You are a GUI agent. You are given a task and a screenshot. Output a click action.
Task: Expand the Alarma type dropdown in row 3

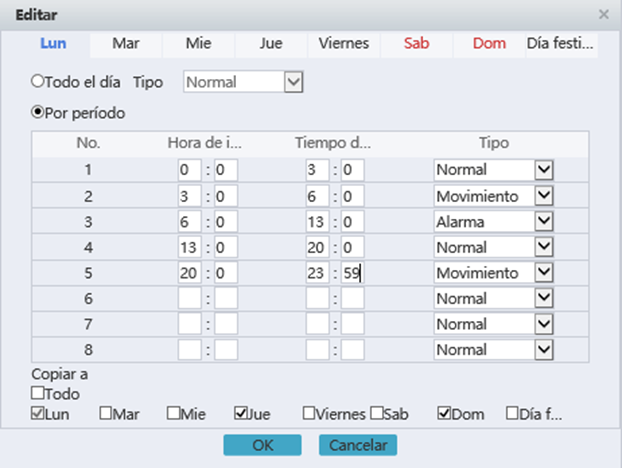544,222
